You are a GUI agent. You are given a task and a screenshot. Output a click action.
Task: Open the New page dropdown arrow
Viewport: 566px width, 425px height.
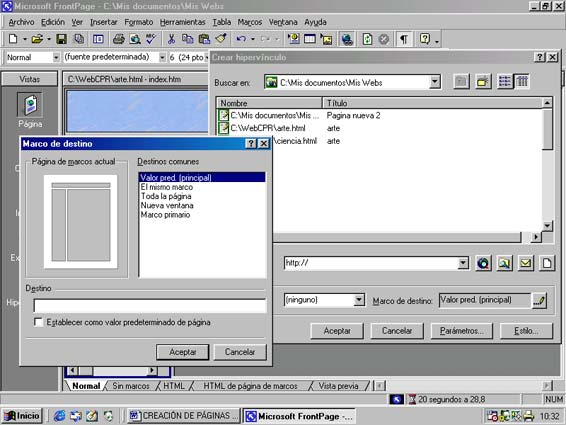25,39
